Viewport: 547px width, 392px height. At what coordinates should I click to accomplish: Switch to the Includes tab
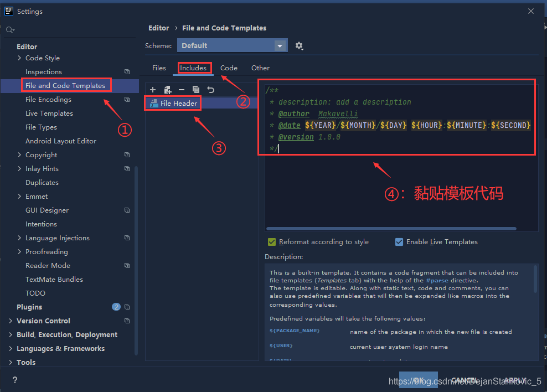(x=193, y=68)
